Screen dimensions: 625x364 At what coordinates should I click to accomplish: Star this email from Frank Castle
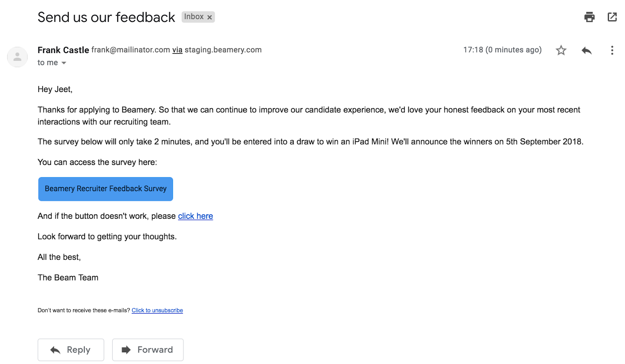point(561,50)
